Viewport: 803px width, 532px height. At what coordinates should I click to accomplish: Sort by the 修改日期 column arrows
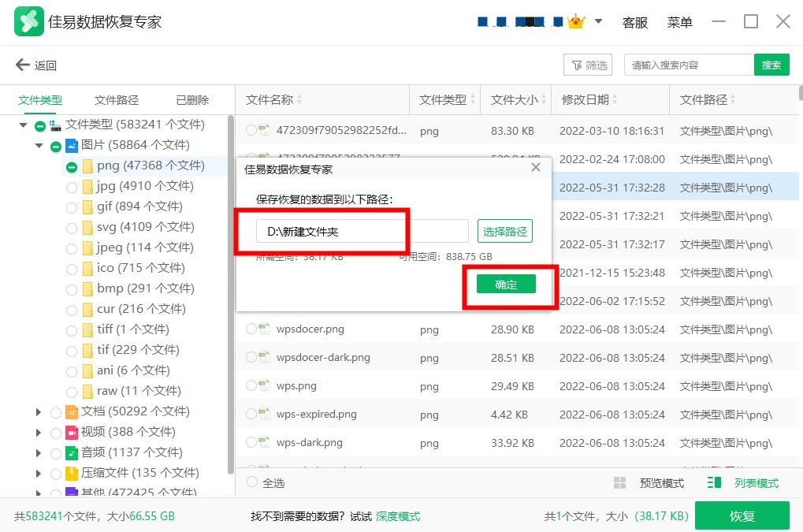tap(615, 100)
